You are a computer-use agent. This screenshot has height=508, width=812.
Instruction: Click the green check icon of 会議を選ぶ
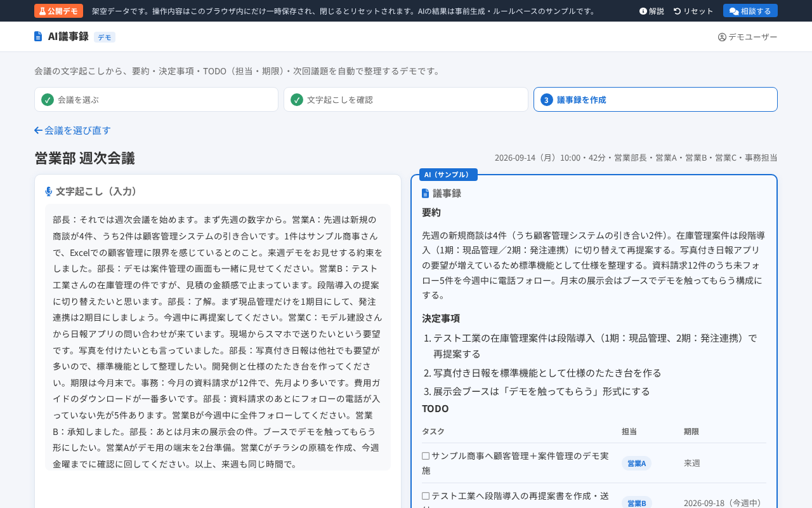(48, 100)
